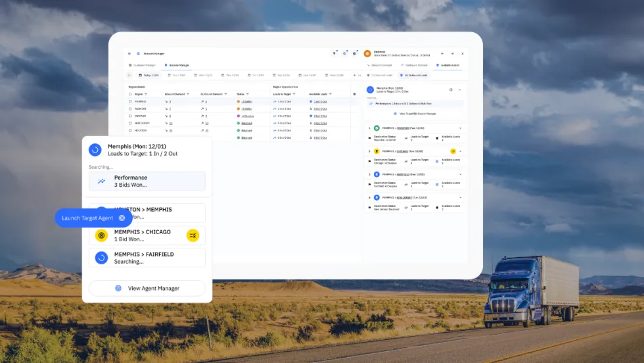This screenshot has height=363, width=644.
Task: Go to previous region with left arrow
Action: pyautogui.click(x=442, y=54)
